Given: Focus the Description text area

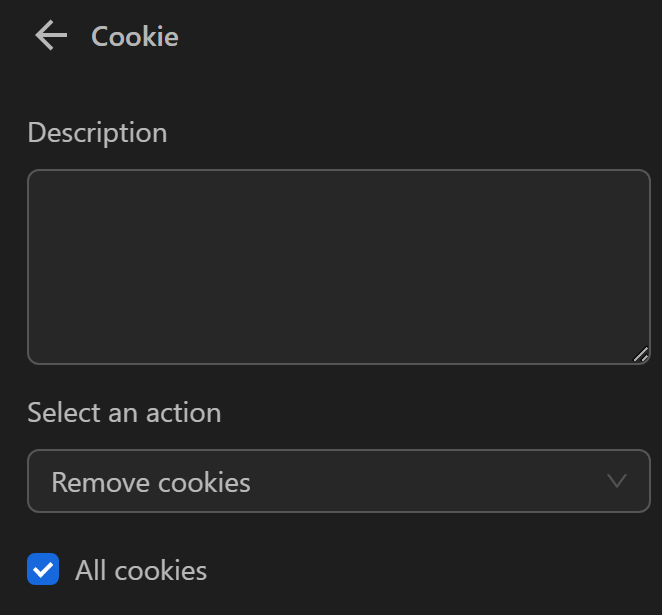Looking at the screenshot, I should pos(338,266).
